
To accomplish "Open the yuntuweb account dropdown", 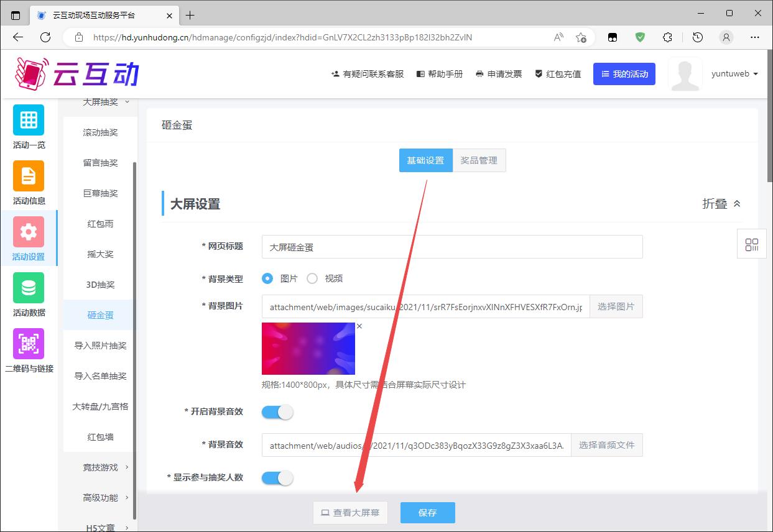I will point(734,74).
